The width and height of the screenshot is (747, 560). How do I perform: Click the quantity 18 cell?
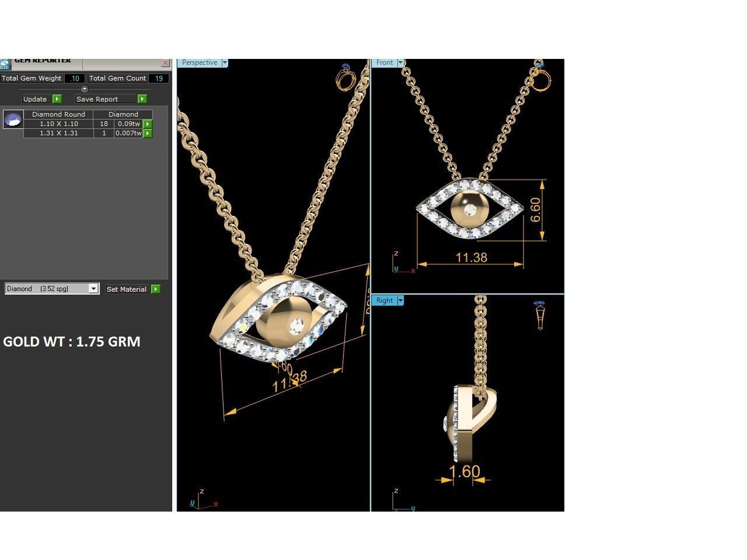104,124
